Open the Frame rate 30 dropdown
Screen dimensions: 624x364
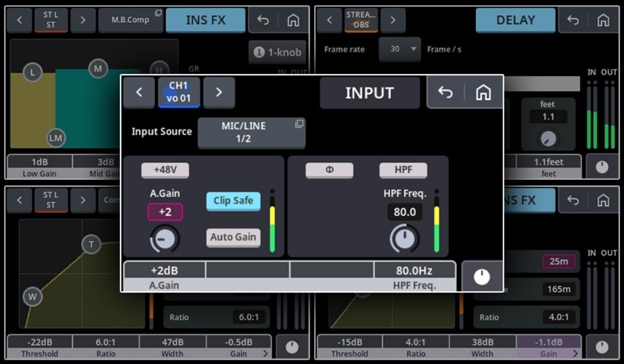(399, 49)
